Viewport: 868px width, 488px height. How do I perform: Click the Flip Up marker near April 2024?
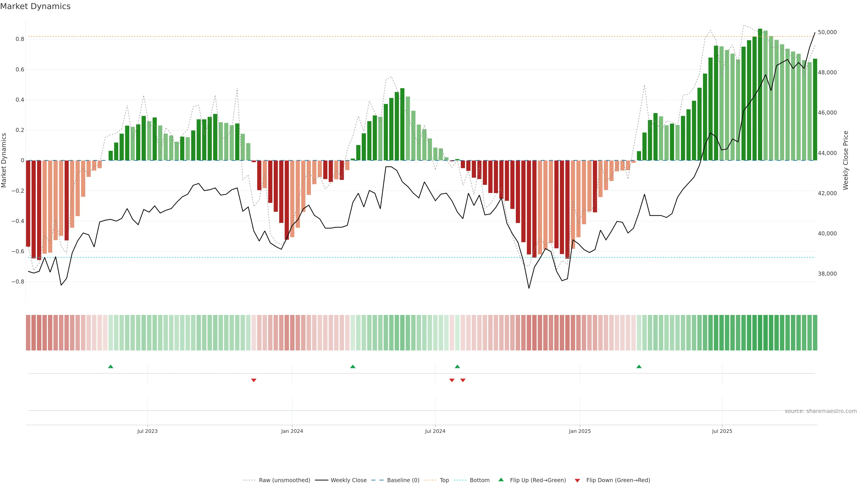tap(353, 366)
